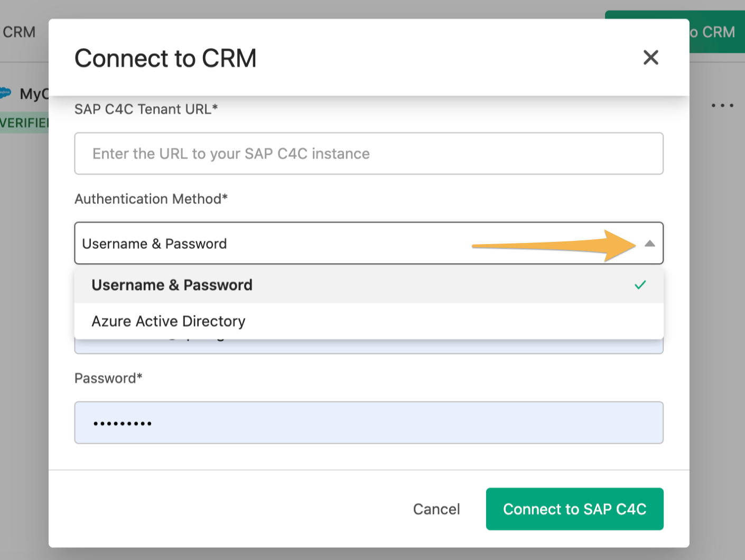Click the Authentication Method label

coord(151,199)
